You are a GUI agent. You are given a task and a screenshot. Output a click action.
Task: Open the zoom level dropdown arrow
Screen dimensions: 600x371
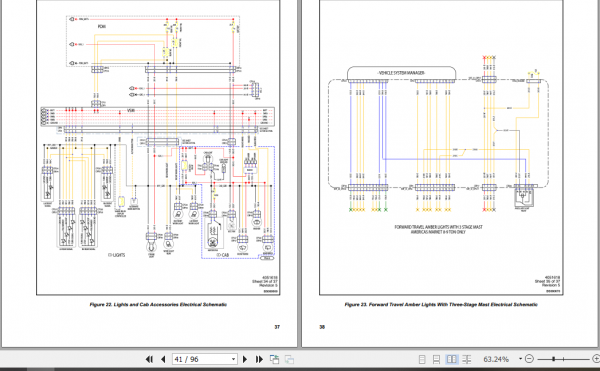520,359
